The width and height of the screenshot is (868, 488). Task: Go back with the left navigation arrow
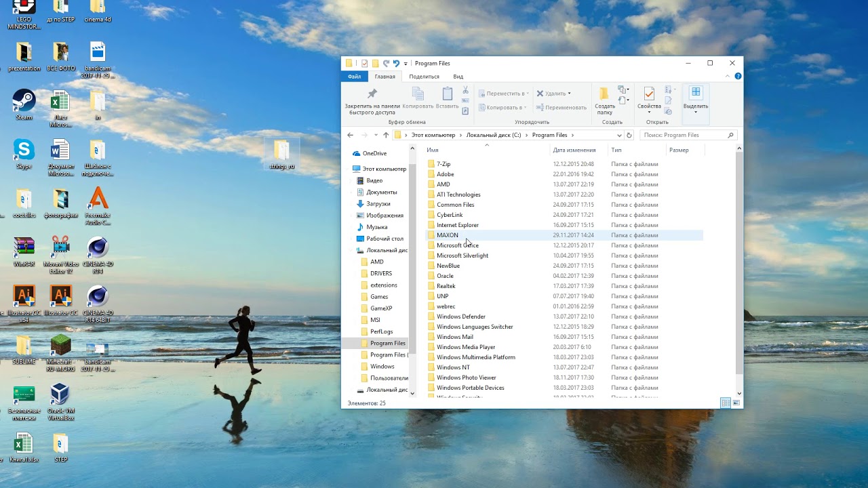pos(351,135)
